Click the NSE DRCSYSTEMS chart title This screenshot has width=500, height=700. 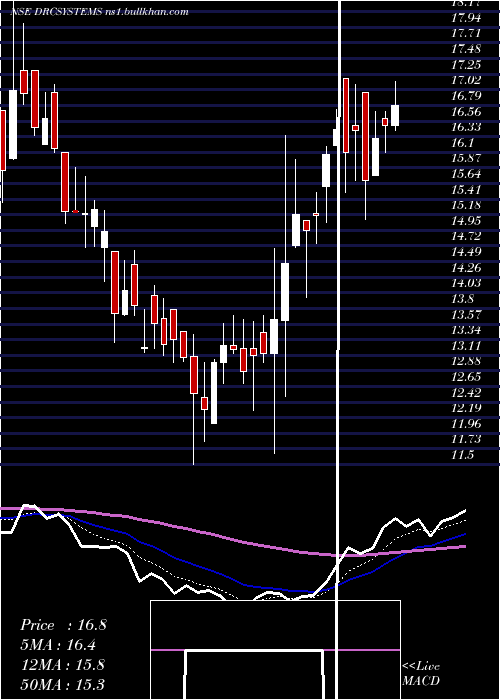[x=100, y=12]
